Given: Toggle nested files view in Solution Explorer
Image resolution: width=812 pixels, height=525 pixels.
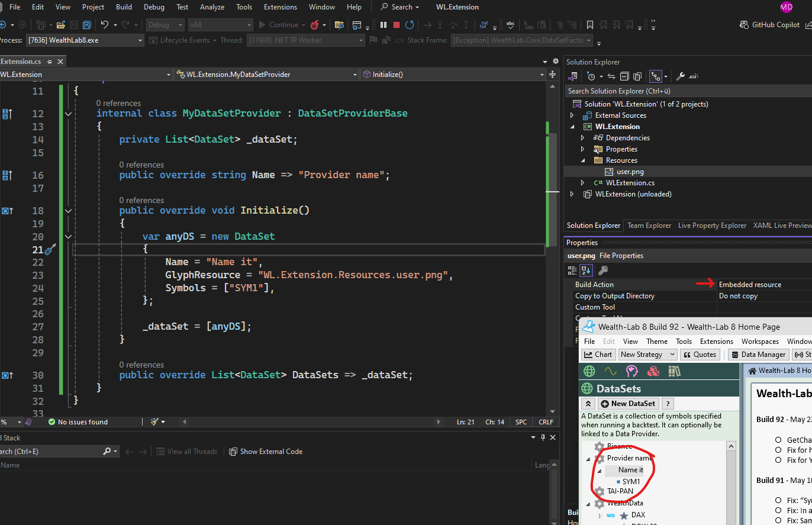Looking at the screenshot, I should (656, 76).
